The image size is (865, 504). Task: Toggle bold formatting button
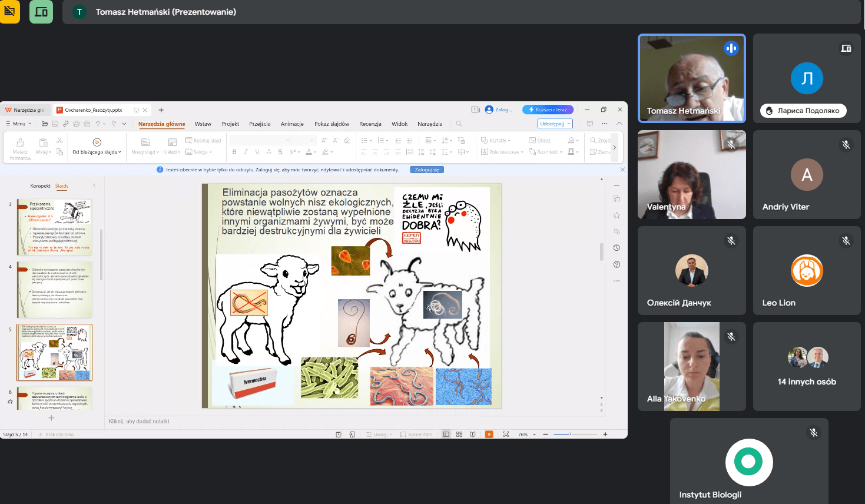click(234, 152)
